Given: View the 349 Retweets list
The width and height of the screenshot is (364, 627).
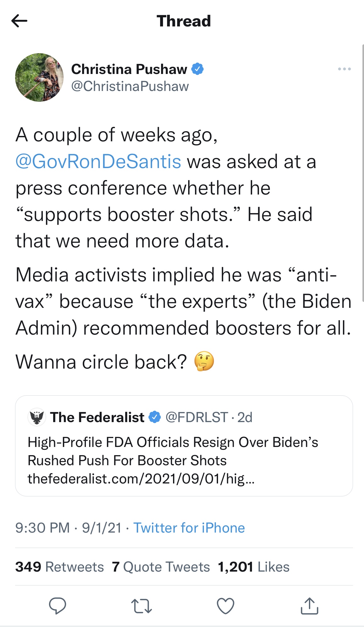Looking at the screenshot, I should pyautogui.click(x=59, y=567).
